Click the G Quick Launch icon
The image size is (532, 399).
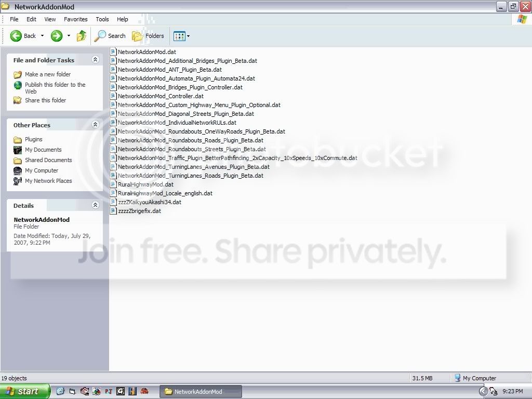pyautogui.click(x=121, y=392)
